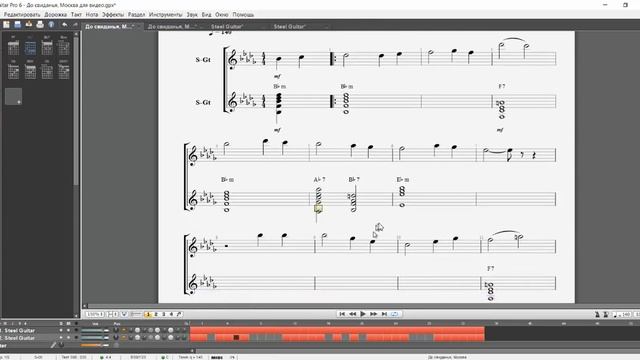Viewport: 640px width, 360px height.
Task: Open the Дорожка menu
Action: click(56, 14)
